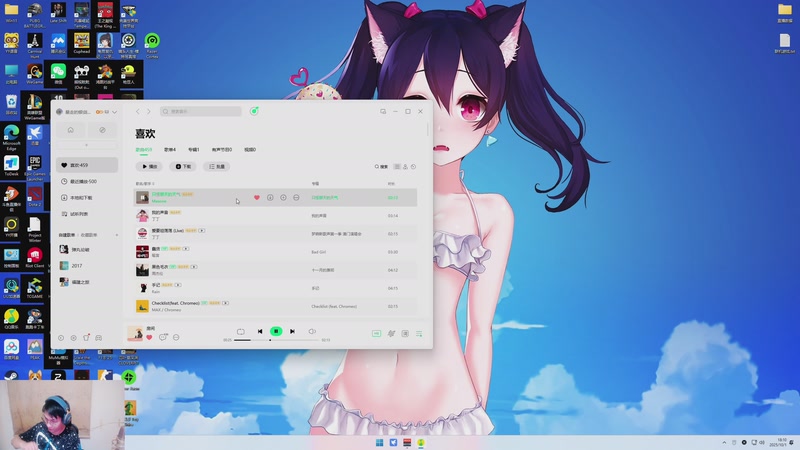Open the sound effects icon

(x=391, y=334)
